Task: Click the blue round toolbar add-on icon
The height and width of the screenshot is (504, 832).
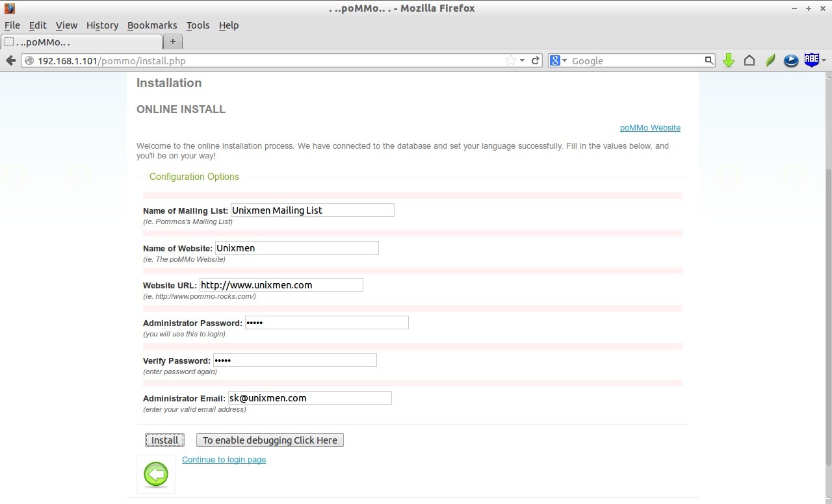Action: pyautogui.click(x=791, y=60)
